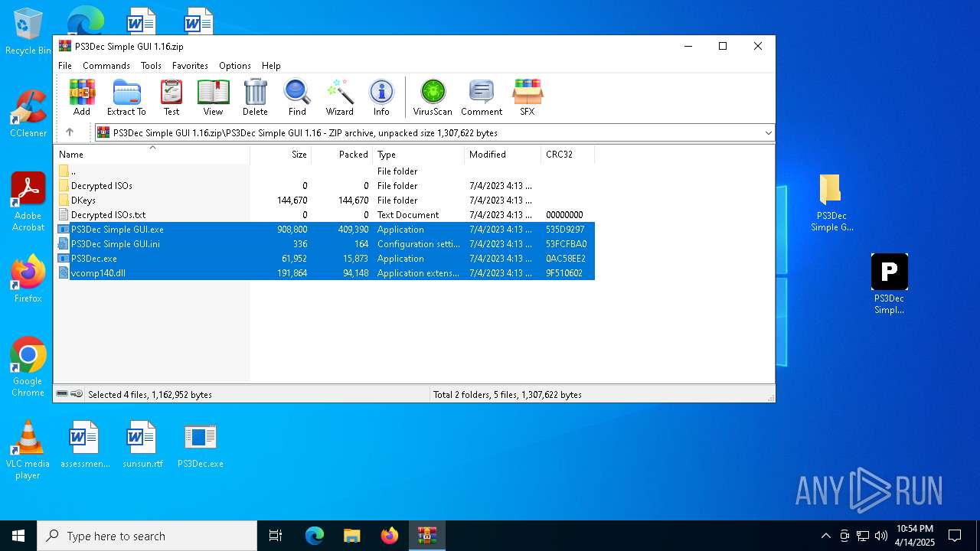The width and height of the screenshot is (980, 551).
Task: Open Task View on taskbar
Action: 276,536
